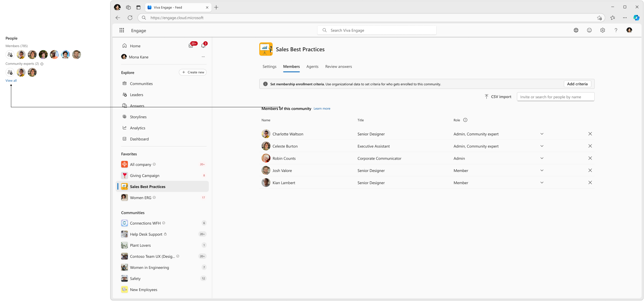Add this page to browser favorites
Viewport: 644px width, 301px height.
pos(599,18)
